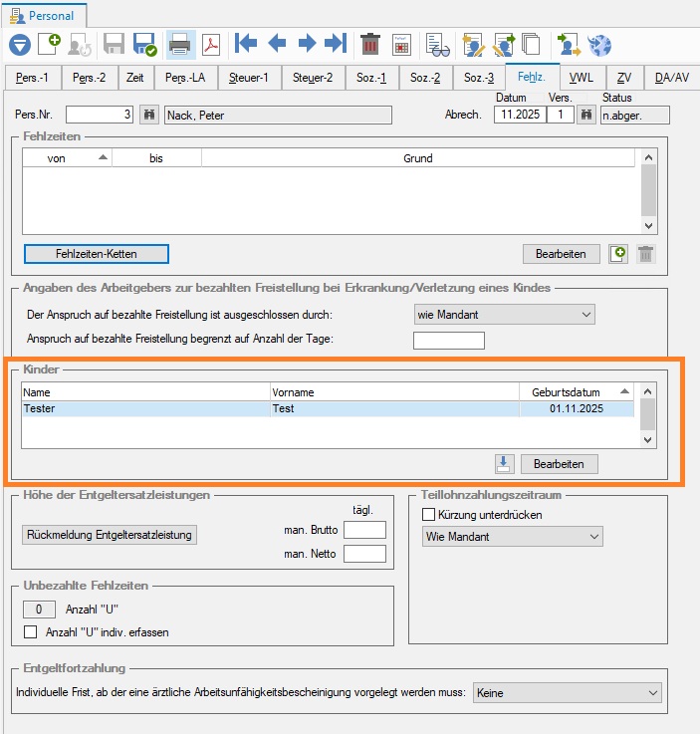Click Rückmeldung Entgeltersatzleistung button

click(110, 535)
